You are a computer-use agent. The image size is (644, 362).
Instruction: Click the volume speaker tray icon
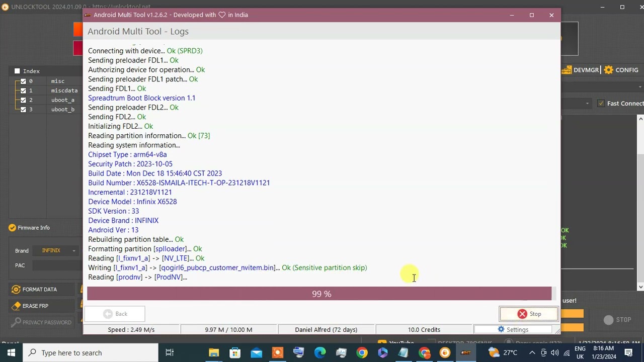[554, 353]
